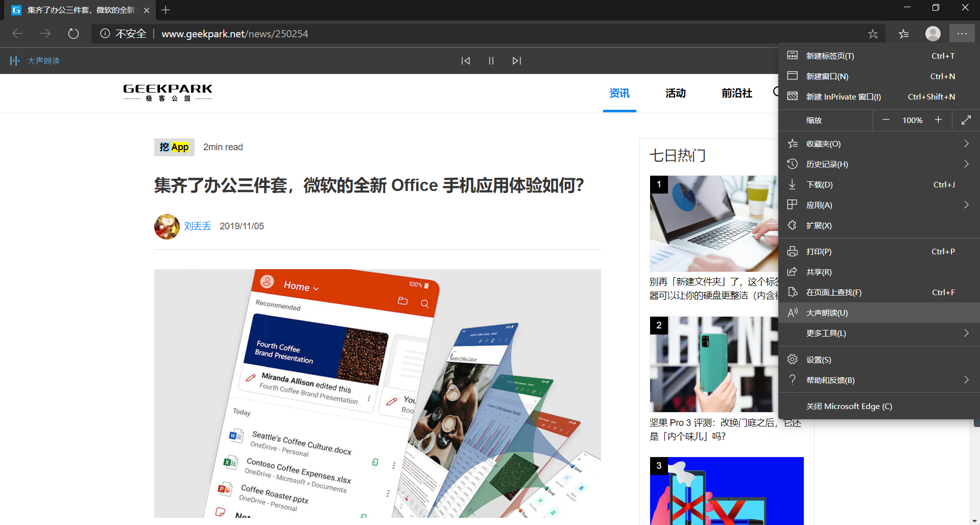Click the browser back arrow
Screen dimensions: 980x525
click(17, 34)
